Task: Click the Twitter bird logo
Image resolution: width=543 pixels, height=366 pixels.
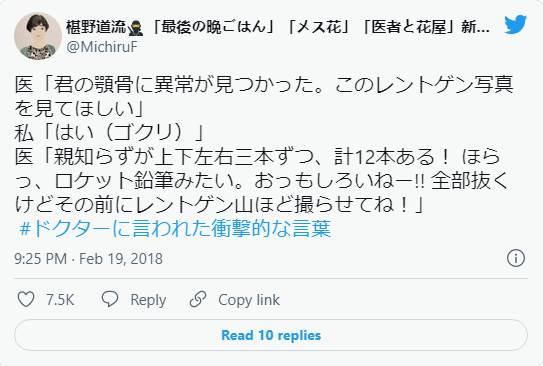Action: (x=515, y=24)
